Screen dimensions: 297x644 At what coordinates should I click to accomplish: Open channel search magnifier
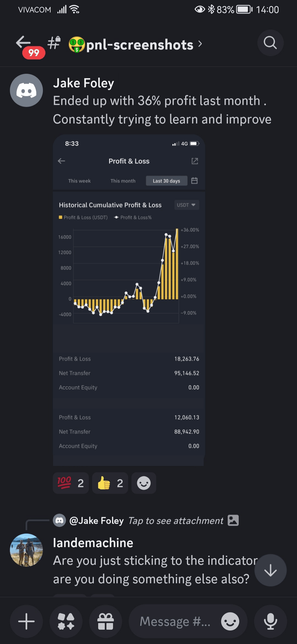[x=270, y=43]
